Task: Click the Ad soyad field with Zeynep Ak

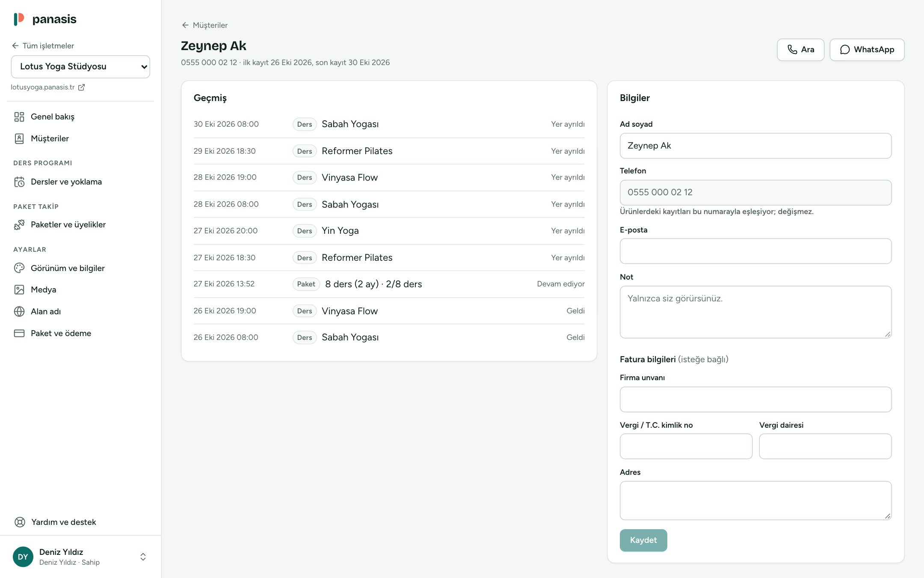Action: pyautogui.click(x=755, y=146)
